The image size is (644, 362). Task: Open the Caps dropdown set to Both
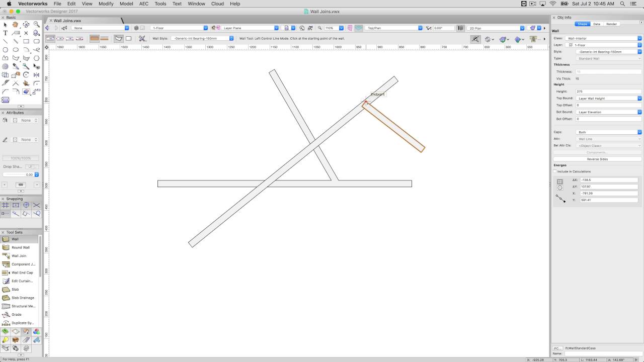click(x=609, y=132)
